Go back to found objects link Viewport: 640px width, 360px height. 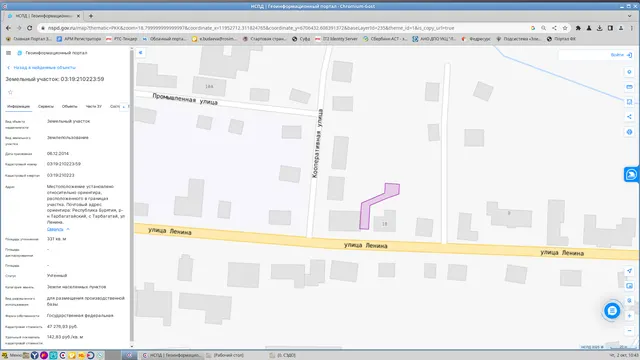click(x=42, y=68)
